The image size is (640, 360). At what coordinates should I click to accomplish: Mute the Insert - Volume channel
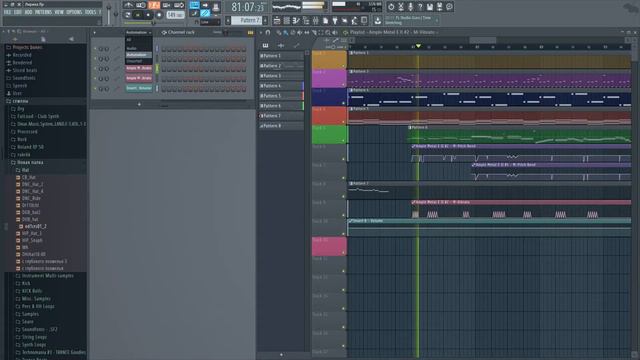click(x=95, y=89)
